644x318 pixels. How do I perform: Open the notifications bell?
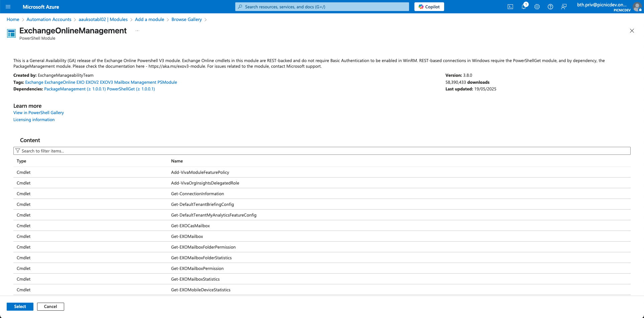[524, 7]
